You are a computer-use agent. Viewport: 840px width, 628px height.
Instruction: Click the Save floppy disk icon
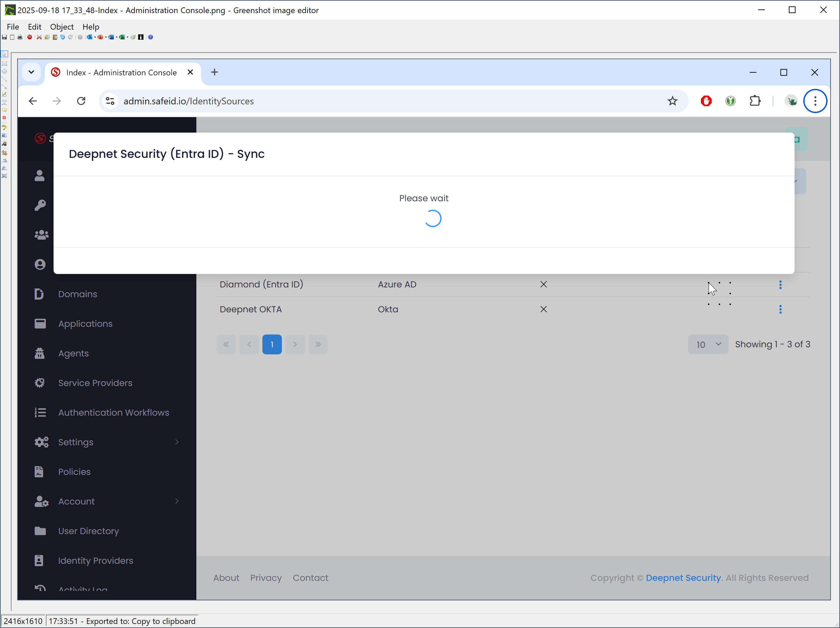click(5, 37)
